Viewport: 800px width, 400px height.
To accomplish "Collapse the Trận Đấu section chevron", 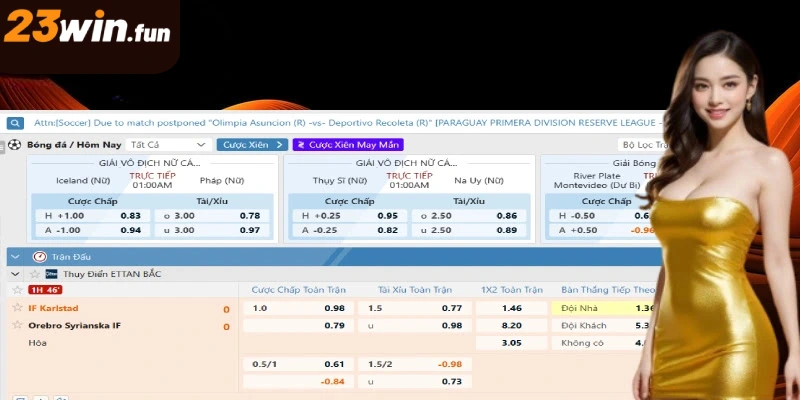I will (15, 257).
